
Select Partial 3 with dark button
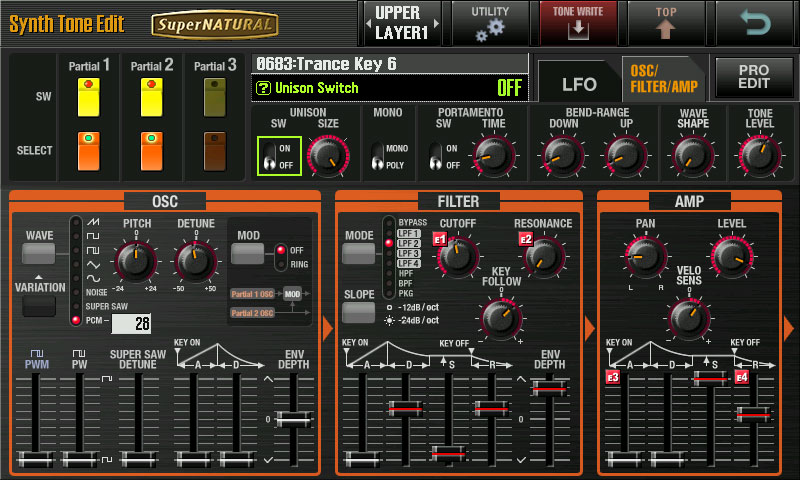[x=215, y=151]
